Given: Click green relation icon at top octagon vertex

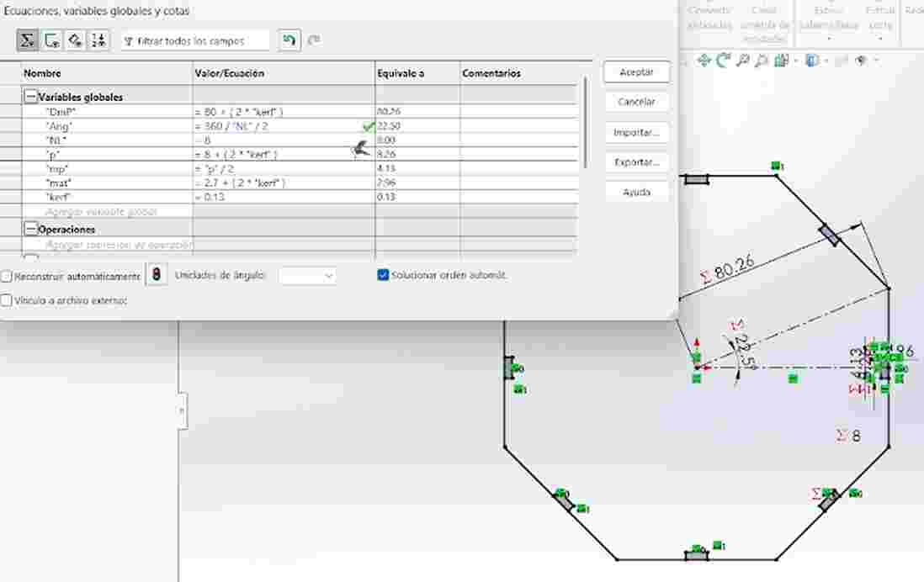Looking at the screenshot, I should click(x=778, y=167).
